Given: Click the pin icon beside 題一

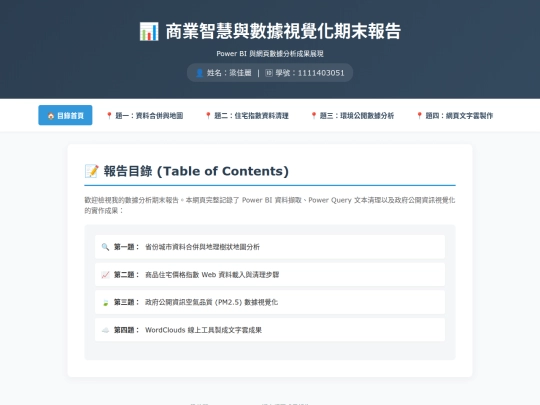Looking at the screenshot, I should (109, 116).
